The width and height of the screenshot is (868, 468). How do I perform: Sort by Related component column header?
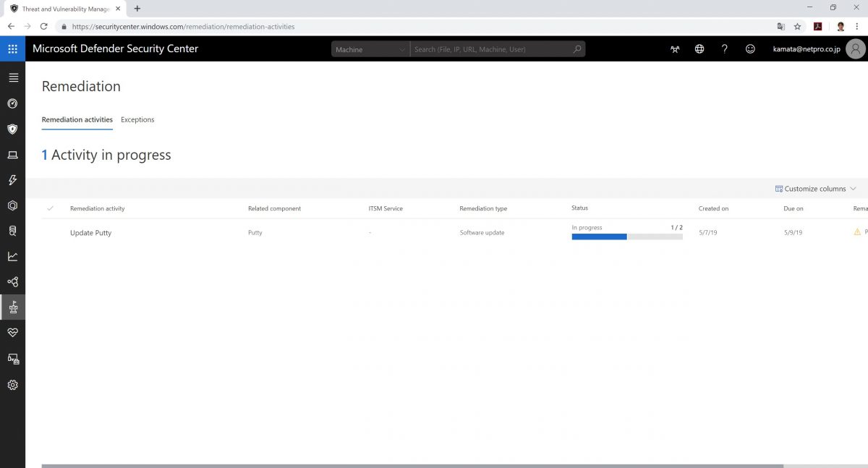(x=274, y=208)
